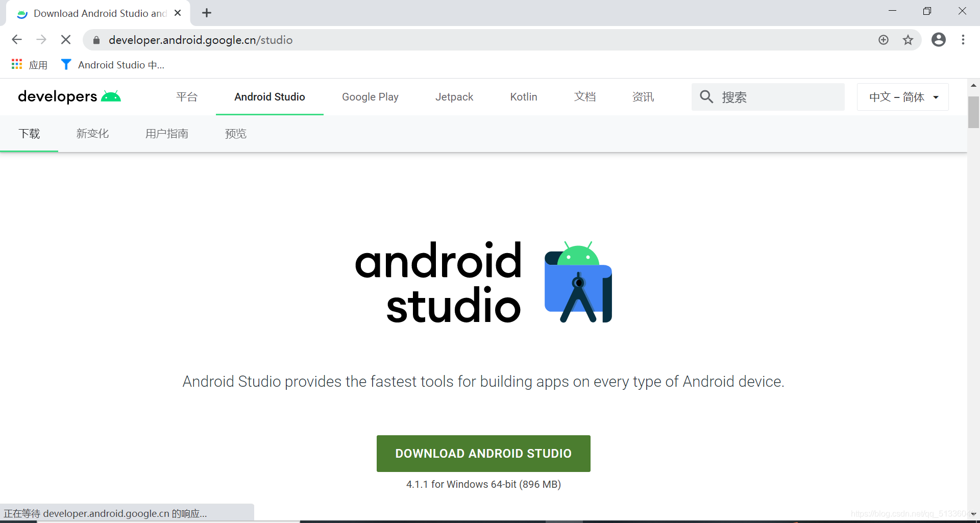Viewport: 980px width, 523px height.
Task: Expand the 中文 – 简体 language dropdown
Action: tap(903, 97)
